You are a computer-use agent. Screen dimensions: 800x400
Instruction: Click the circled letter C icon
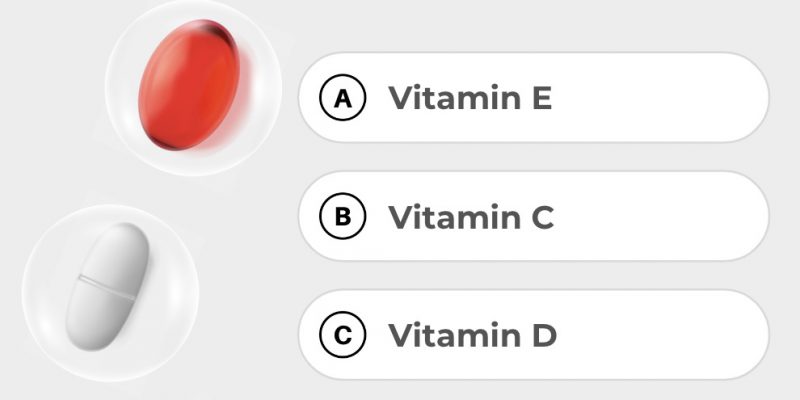point(343,336)
